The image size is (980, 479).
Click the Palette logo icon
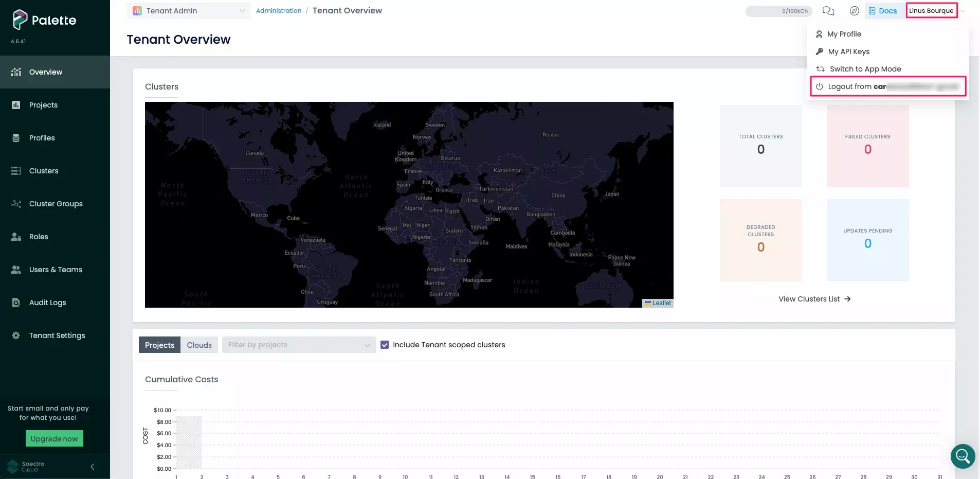(x=20, y=20)
